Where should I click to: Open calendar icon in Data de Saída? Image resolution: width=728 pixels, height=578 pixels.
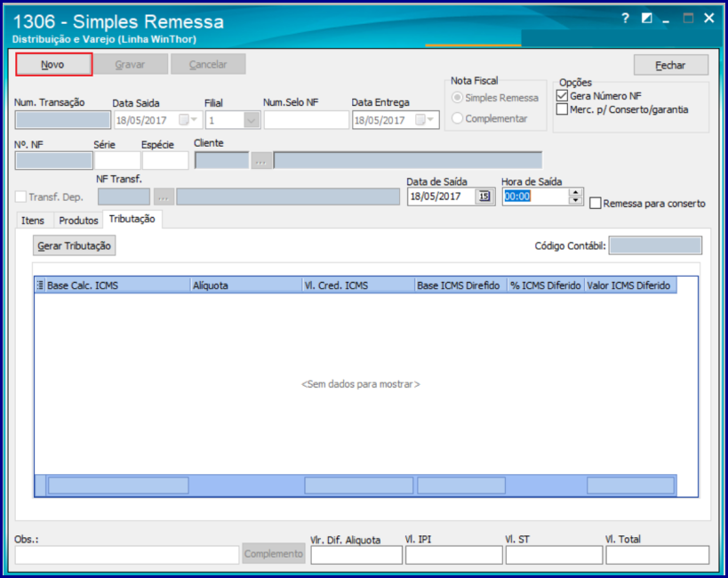pyautogui.click(x=484, y=197)
